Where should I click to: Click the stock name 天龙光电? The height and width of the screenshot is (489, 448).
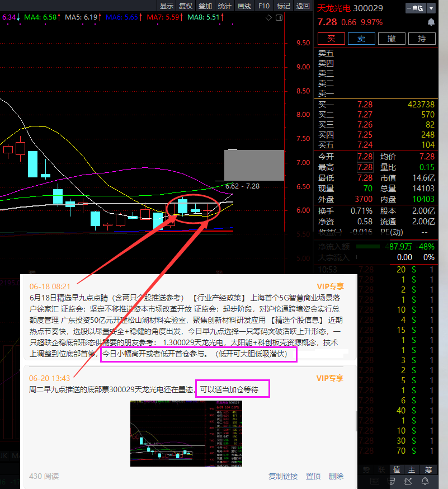(334, 8)
